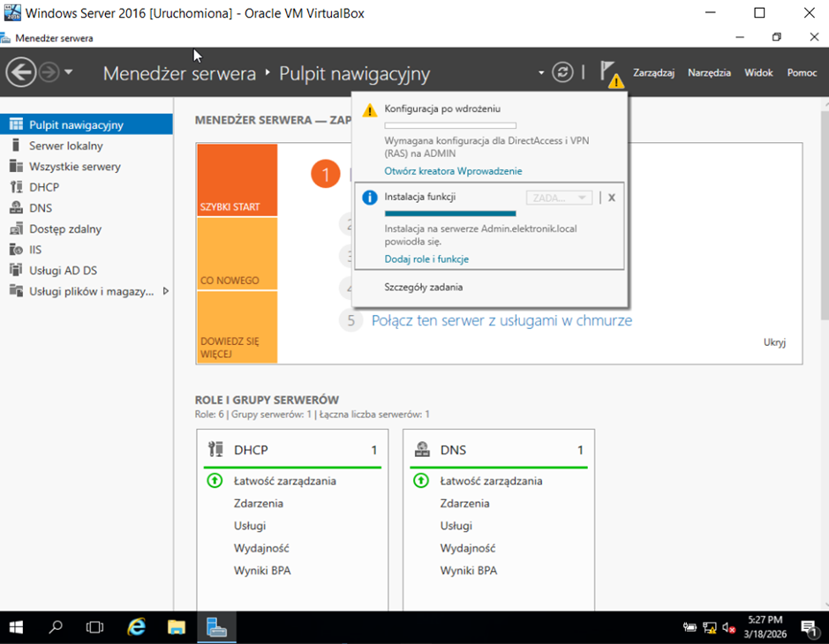Click the notifications flag icon
The width and height of the screenshot is (829, 644).
pos(609,72)
